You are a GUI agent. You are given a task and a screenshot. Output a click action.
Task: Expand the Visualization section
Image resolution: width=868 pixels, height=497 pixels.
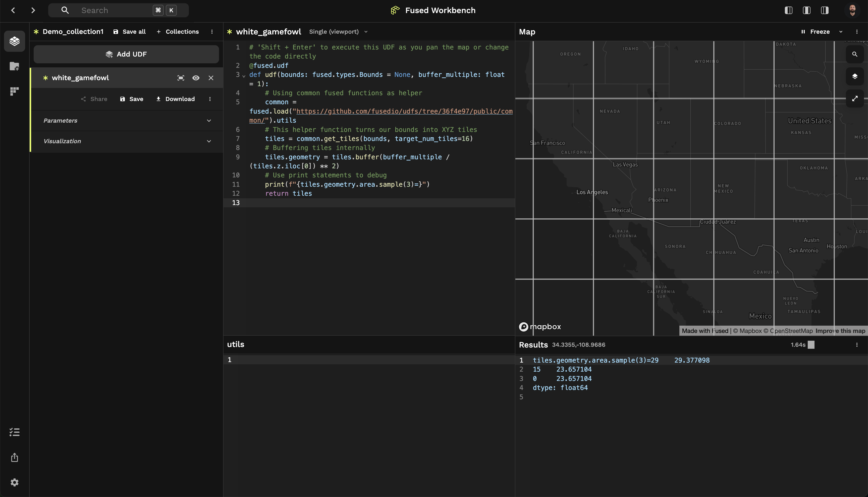coord(127,141)
